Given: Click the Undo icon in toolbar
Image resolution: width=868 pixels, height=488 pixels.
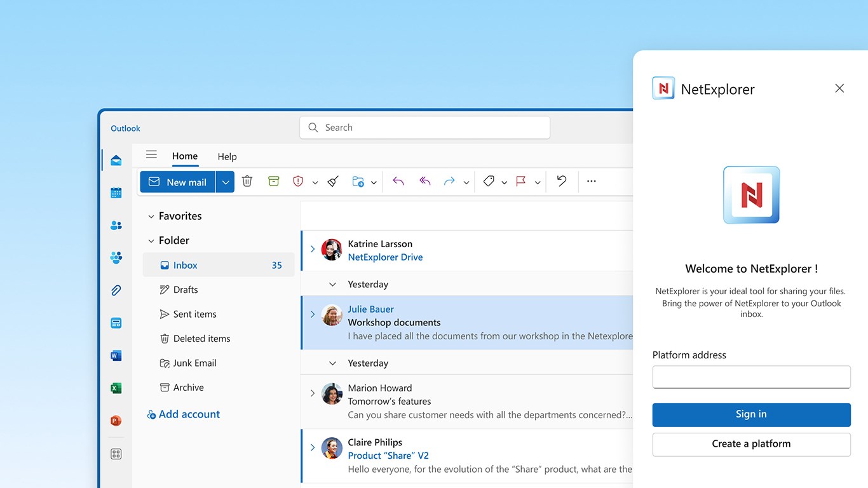Looking at the screenshot, I should pos(562,181).
